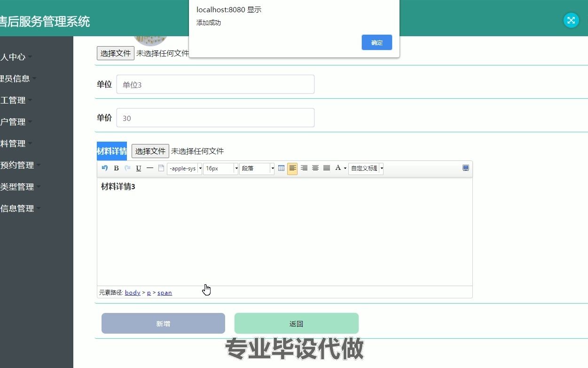Viewport: 588px width, 368px height.
Task: Apply Bold formatting in the editor
Action: [x=116, y=168]
